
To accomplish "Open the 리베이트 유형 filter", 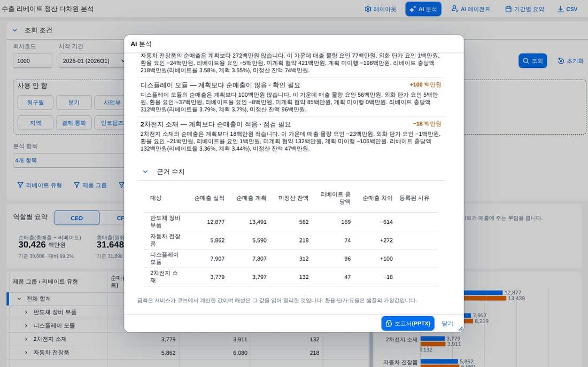I will tap(40, 185).
